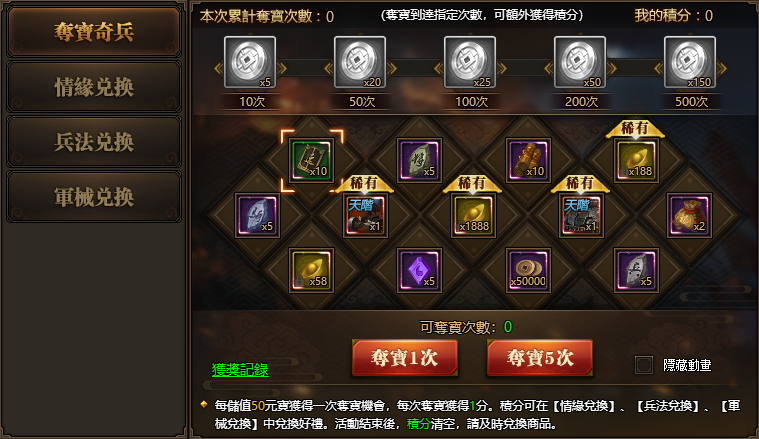Click the 奪寶1次 button
This screenshot has width=759, height=439.
(405, 358)
